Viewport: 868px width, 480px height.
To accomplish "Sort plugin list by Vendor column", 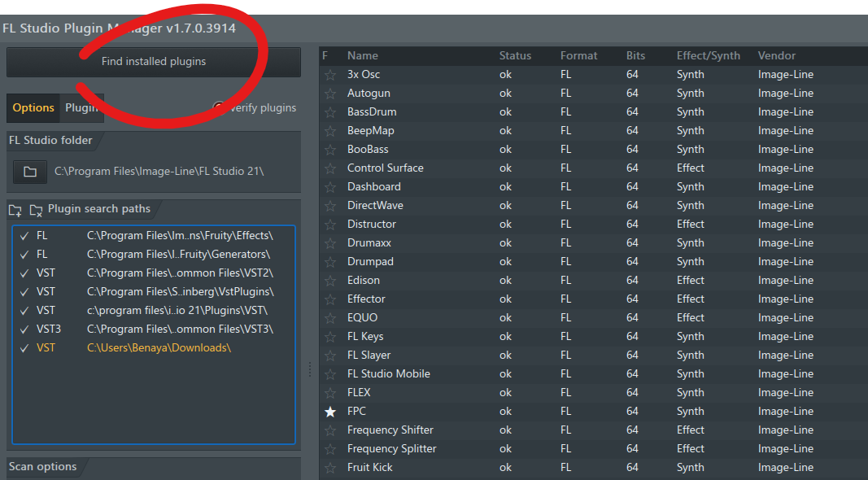I will click(777, 56).
